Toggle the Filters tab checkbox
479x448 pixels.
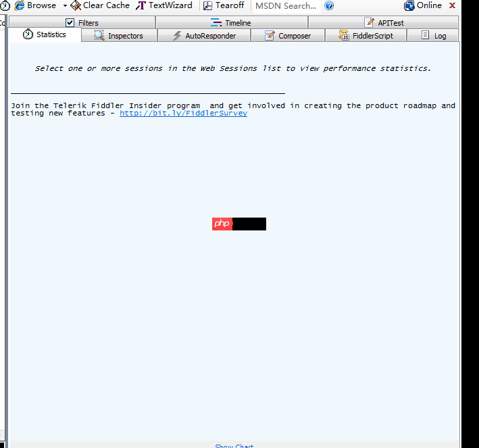pos(70,22)
